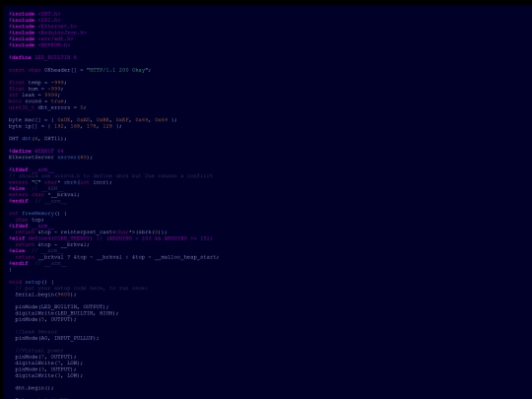Click the 'pinMode(7, OUTPUT);' line

tap(45, 357)
